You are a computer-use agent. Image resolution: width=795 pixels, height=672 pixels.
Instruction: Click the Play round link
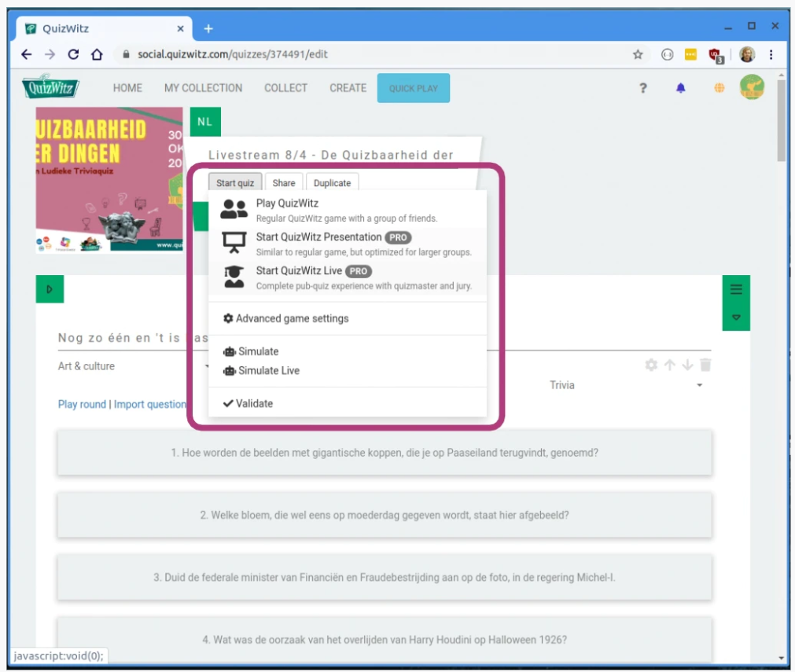pyautogui.click(x=82, y=404)
